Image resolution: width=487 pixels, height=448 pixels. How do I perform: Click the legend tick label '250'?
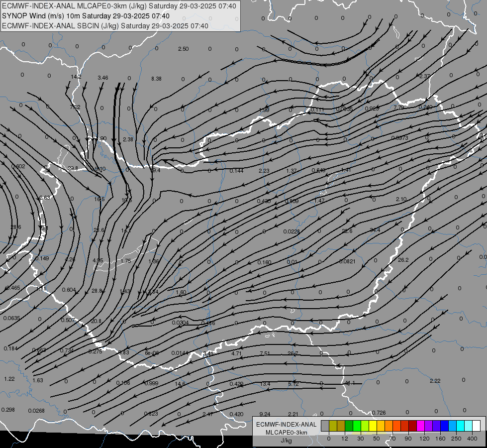pyautogui.click(x=456, y=439)
